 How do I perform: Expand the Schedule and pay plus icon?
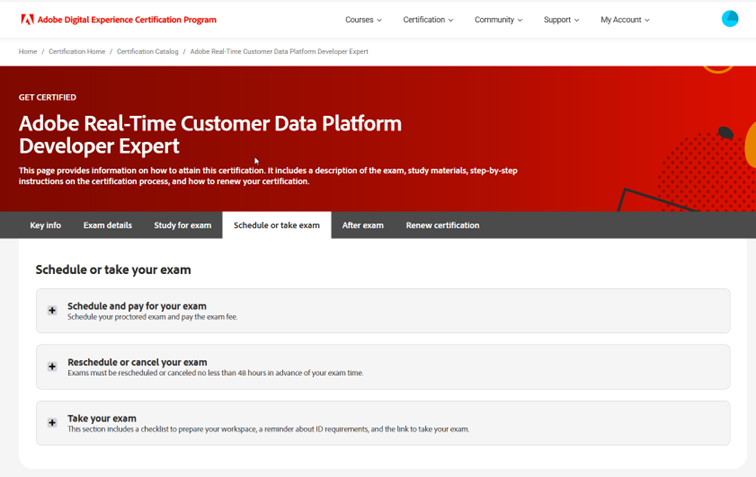[x=52, y=311]
